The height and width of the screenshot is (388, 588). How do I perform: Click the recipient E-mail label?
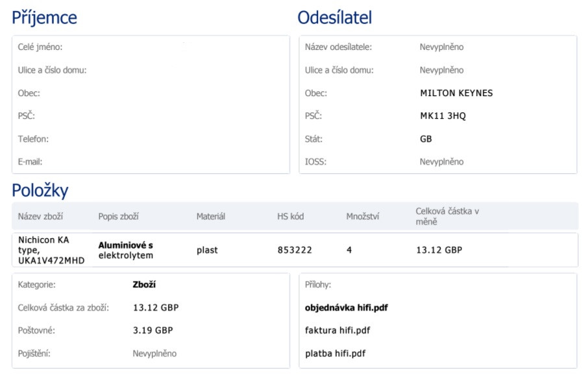click(x=30, y=162)
